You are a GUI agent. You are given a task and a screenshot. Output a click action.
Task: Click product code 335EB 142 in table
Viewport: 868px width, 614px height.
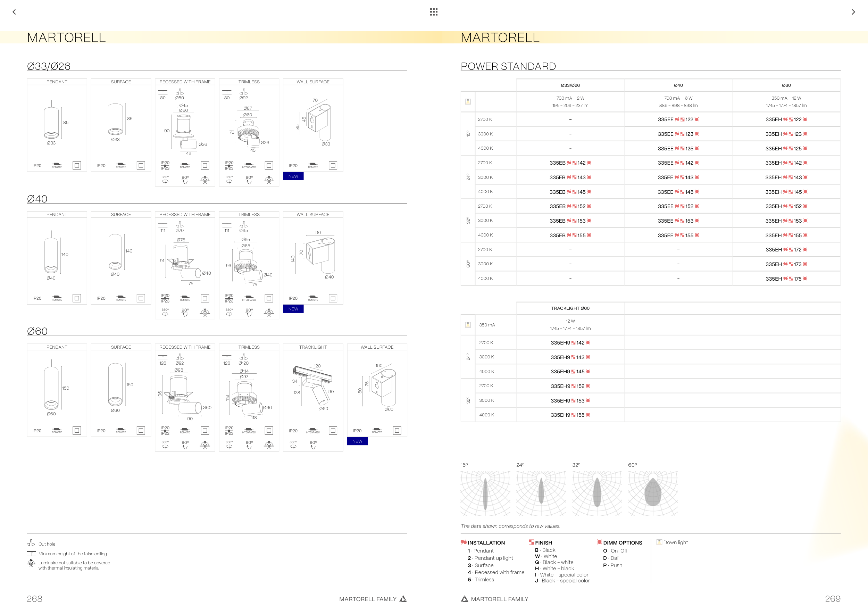click(570, 163)
